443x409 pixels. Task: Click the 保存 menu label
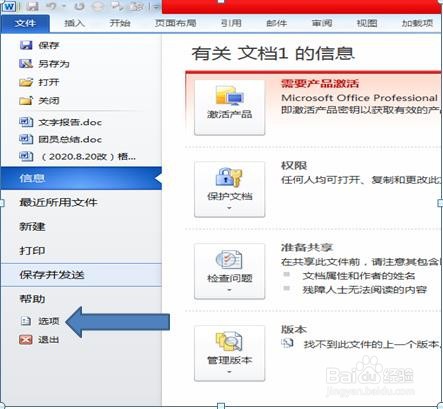(49, 45)
